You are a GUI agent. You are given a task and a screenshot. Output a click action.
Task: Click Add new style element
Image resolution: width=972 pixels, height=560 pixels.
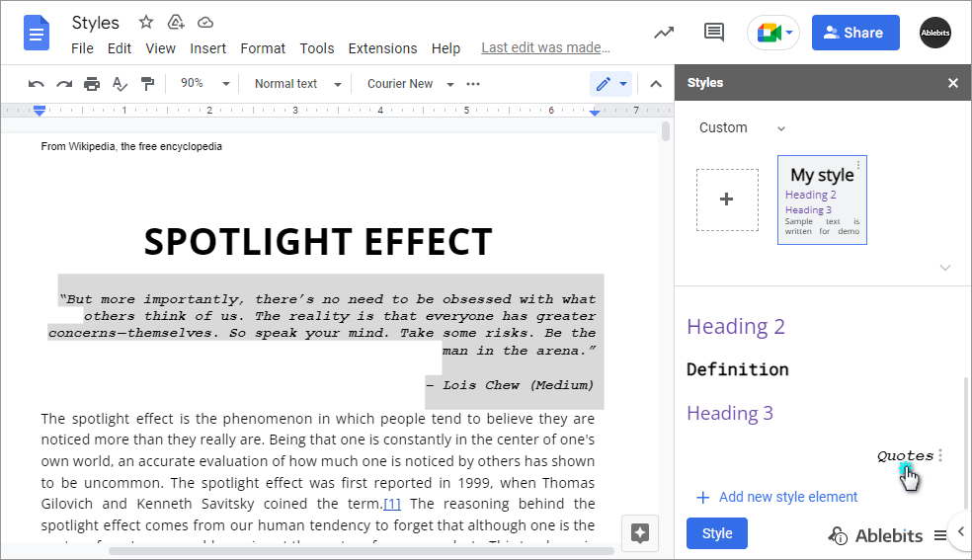(x=776, y=497)
